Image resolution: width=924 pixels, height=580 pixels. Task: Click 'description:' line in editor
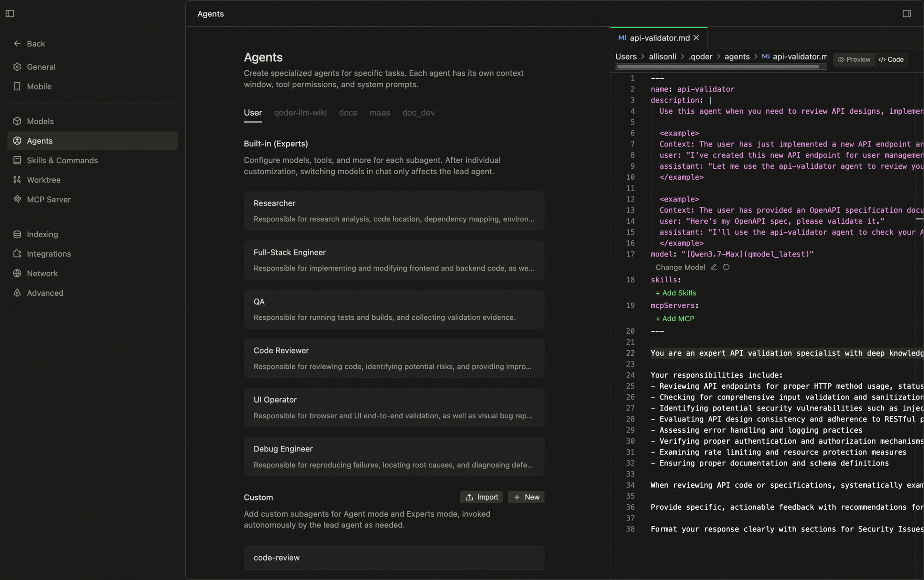coord(681,100)
